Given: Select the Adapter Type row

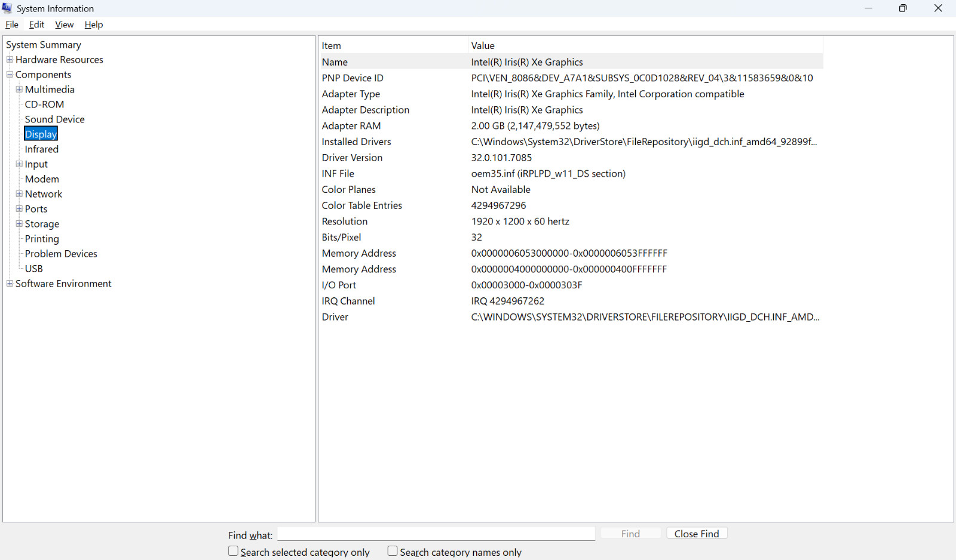Looking at the screenshot, I should point(572,94).
